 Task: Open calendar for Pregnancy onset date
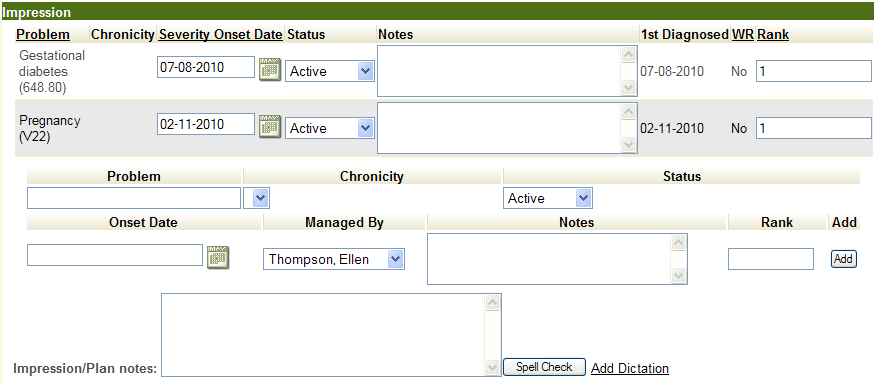coord(270,126)
